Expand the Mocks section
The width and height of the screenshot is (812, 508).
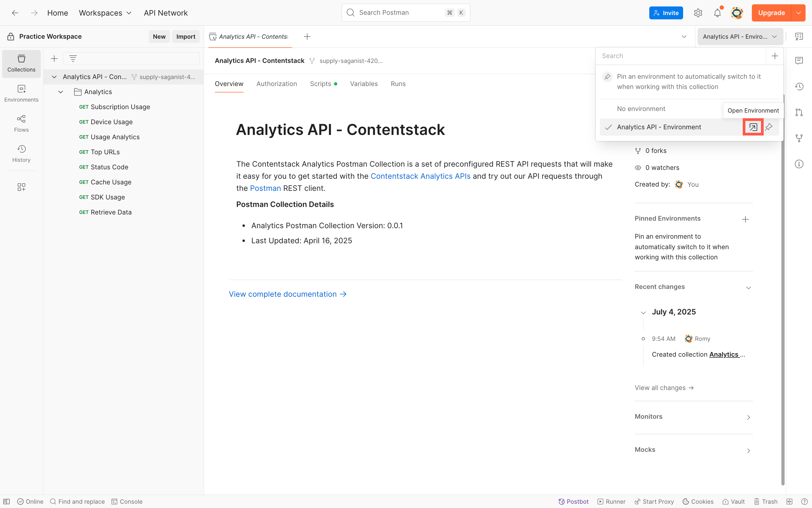click(748, 450)
